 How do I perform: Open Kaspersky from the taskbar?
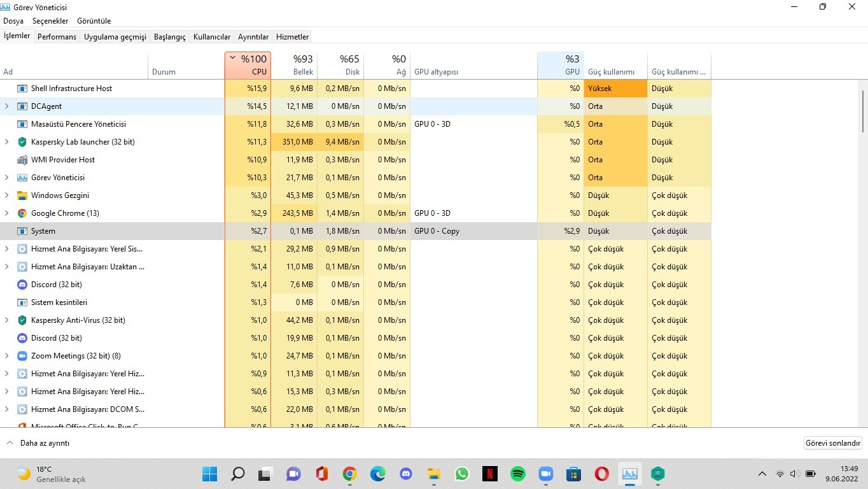click(x=657, y=474)
